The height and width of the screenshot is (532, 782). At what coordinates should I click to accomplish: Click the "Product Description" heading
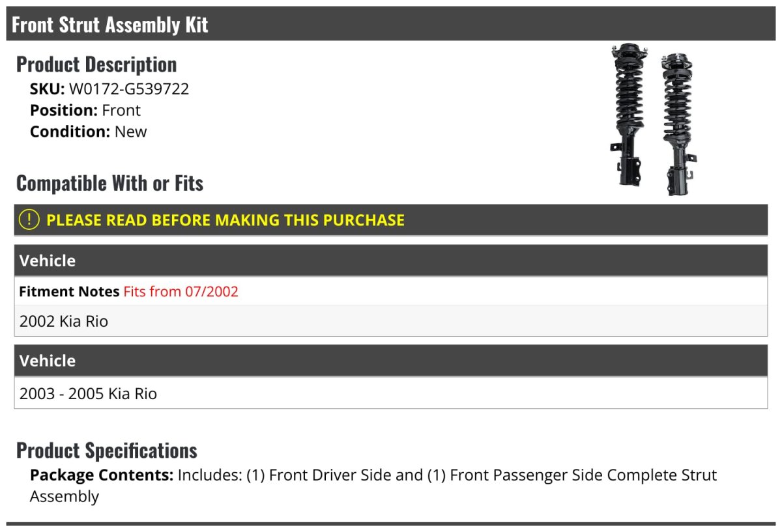point(96,64)
